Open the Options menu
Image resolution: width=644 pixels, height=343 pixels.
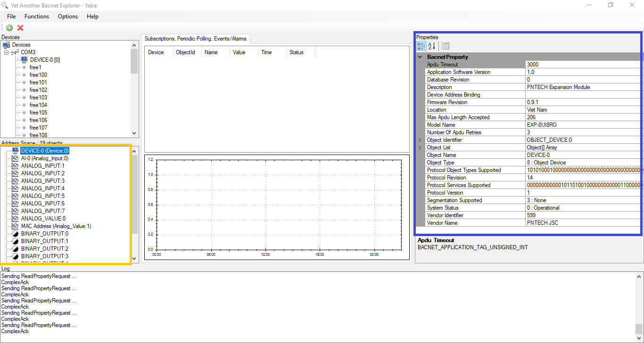[x=67, y=16]
